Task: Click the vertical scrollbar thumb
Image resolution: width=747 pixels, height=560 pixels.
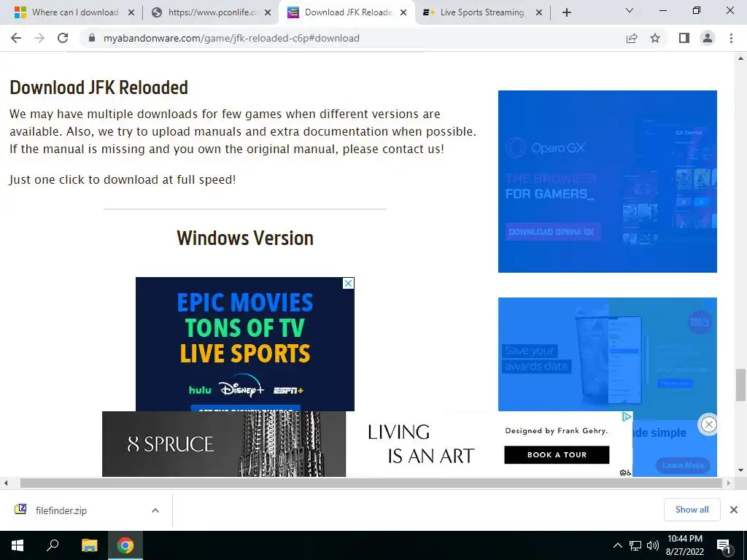Action: coord(740,385)
